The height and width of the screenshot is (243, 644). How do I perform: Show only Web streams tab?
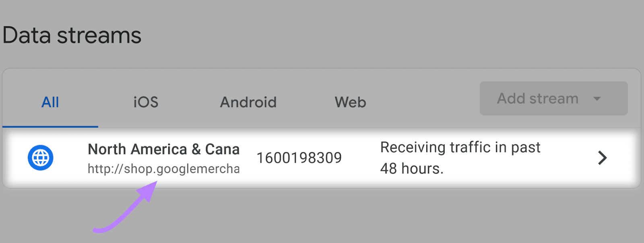coord(350,102)
